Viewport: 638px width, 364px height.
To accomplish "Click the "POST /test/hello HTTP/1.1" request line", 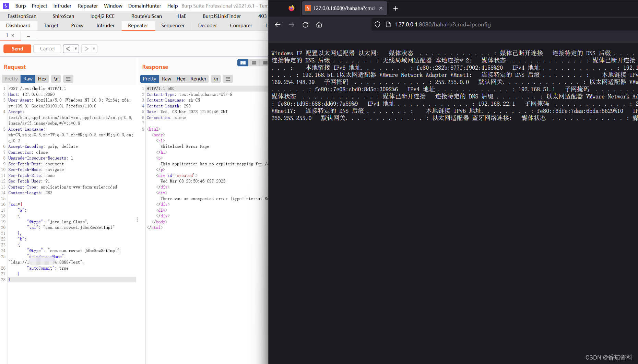I will coord(37,89).
